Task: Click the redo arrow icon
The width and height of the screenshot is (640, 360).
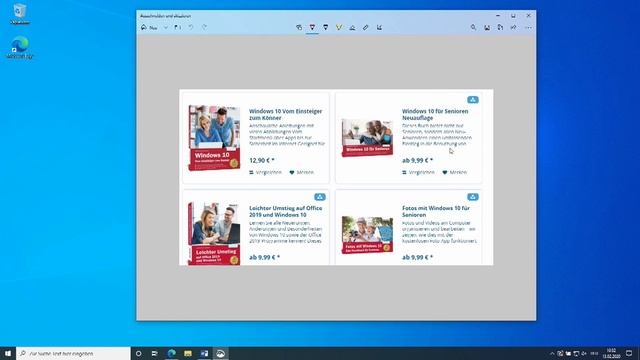Action: [204, 27]
